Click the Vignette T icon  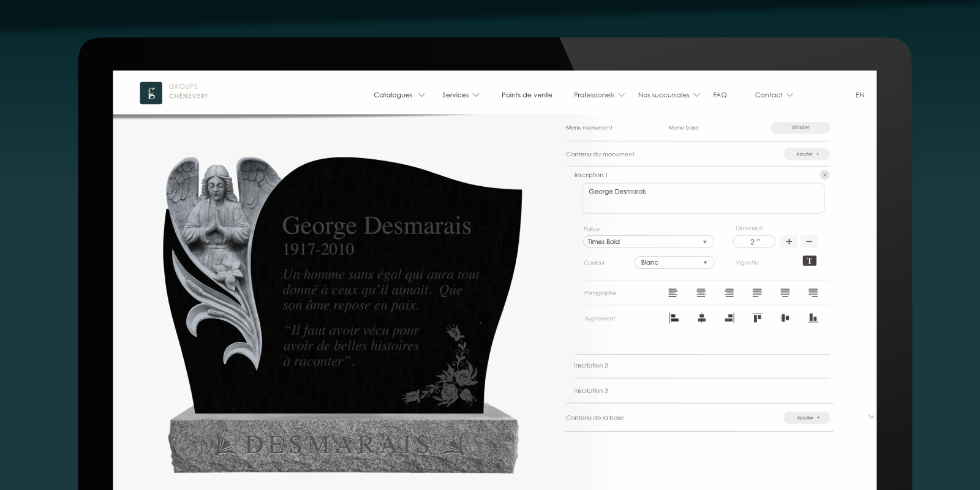click(809, 261)
